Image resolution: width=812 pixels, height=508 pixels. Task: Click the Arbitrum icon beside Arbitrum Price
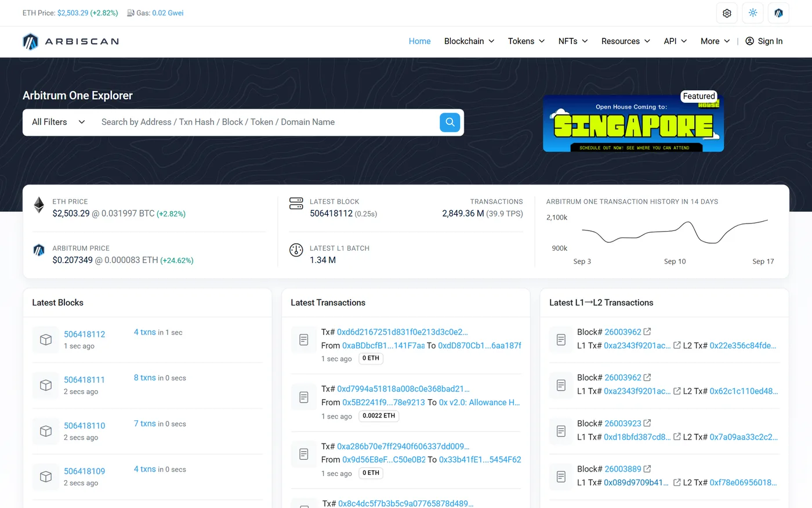click(39, 250)
